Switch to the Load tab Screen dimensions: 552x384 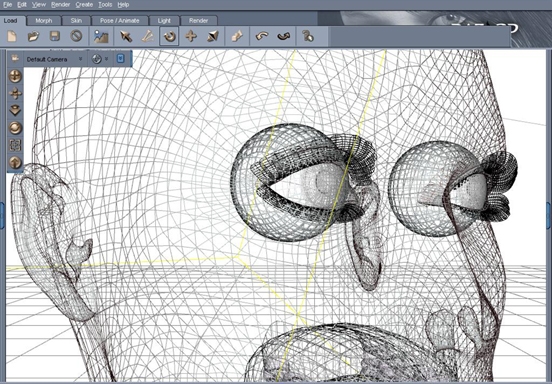[x=11, y=20]
